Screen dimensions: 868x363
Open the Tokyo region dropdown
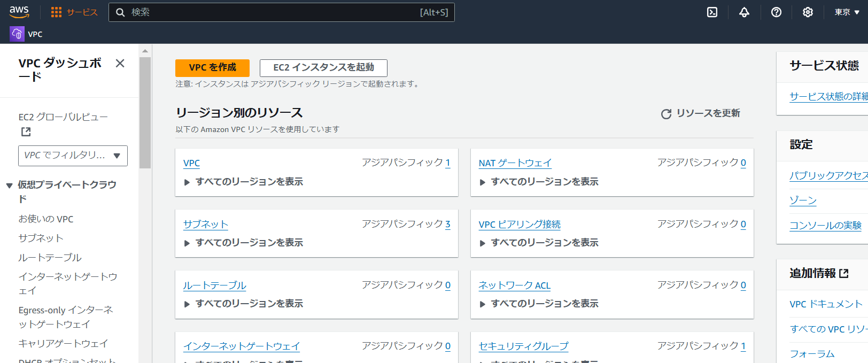(x=847, y=12)
